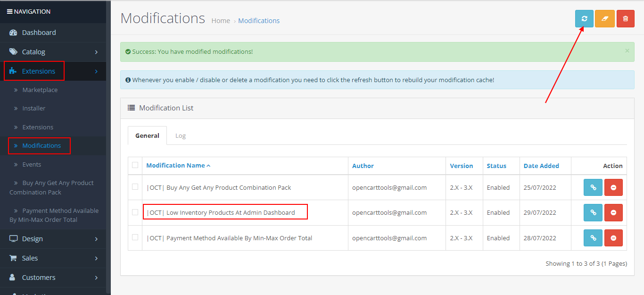
Task: Click the blue link icon for Buy Any Get Any
Action: point(593,187)
